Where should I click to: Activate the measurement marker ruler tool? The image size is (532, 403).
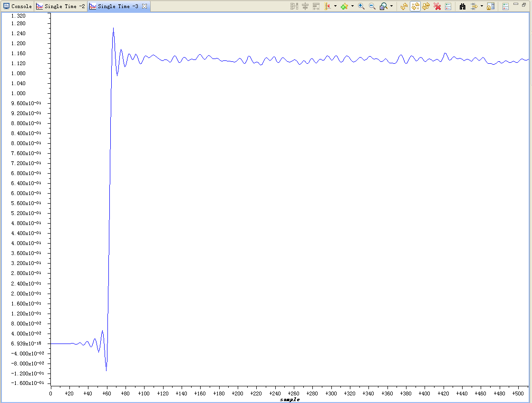[328, 6]
